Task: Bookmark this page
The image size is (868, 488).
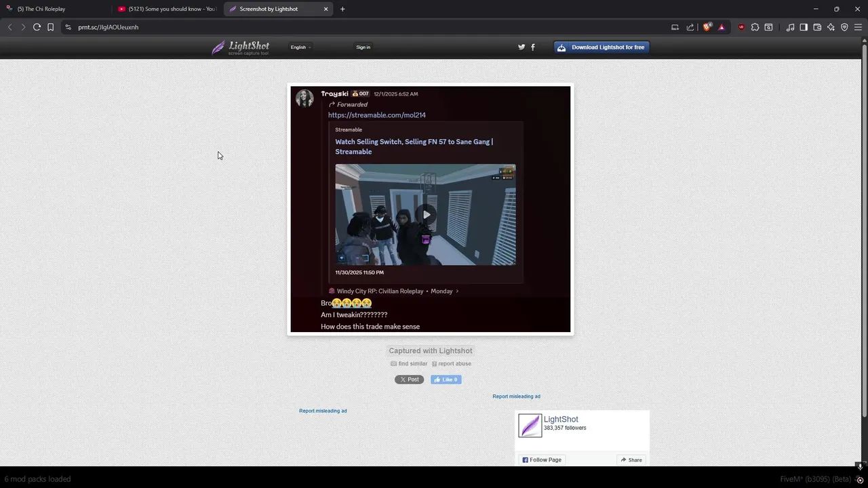Action: [50, 27]
